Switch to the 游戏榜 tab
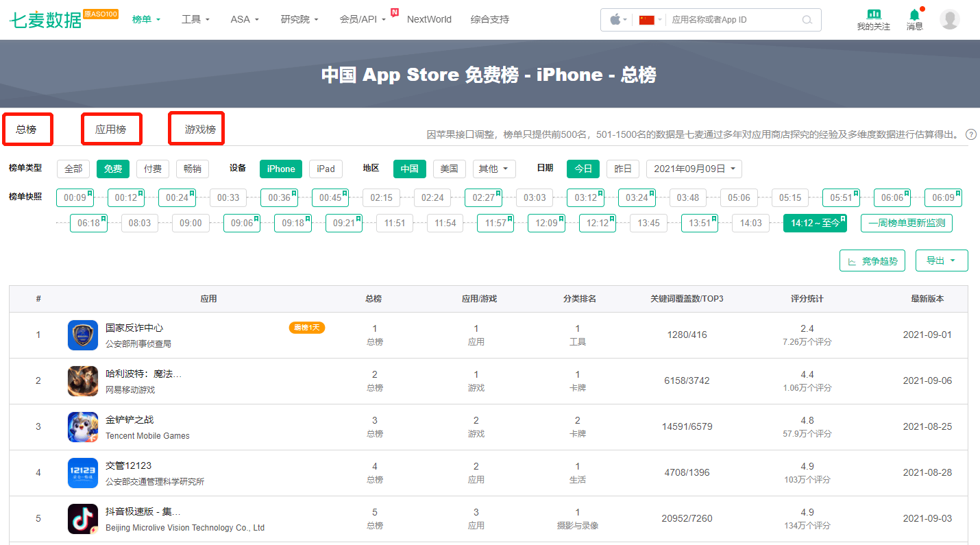Image resolution: width=980 pixels, height=545 pixels. (200, 129)
